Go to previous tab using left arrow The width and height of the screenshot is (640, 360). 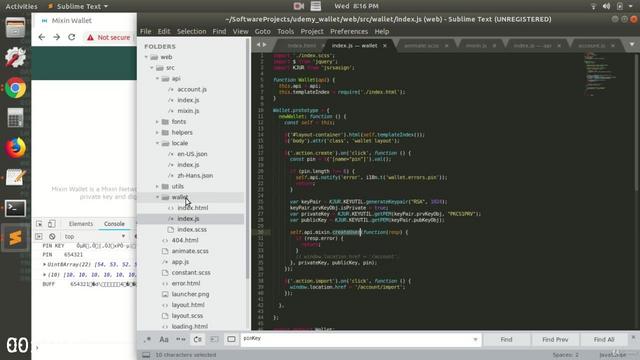pos(258,44)
